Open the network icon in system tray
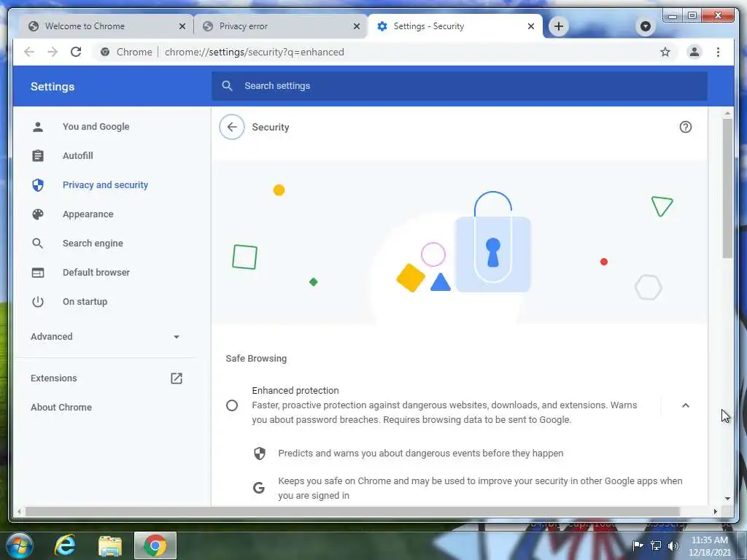Viewport: 747px width, 560px height. (x=656, y=545)
